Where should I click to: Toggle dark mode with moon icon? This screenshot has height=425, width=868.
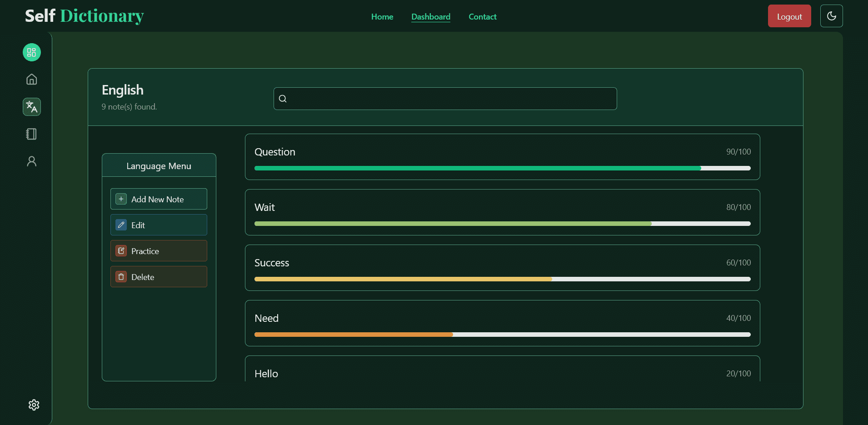tap(831, 16)
